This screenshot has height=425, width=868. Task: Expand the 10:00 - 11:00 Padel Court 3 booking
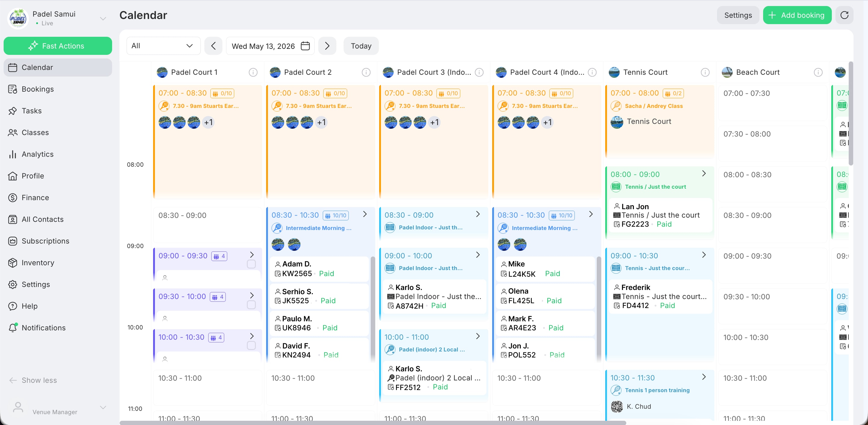478,336
